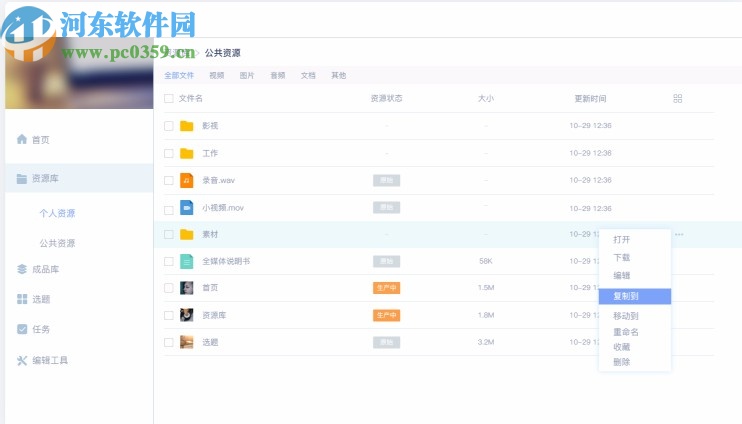
Task: Check the 录音.wav checkbox
Action: (x=168, y=180)
